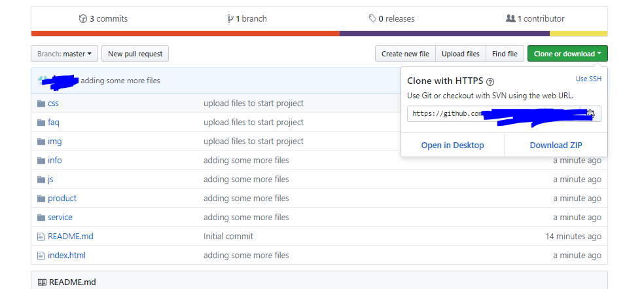Image resolution: width=644 pixels, height=289 pixels.
Task: Start a New pull request
Action: [135, 54]
